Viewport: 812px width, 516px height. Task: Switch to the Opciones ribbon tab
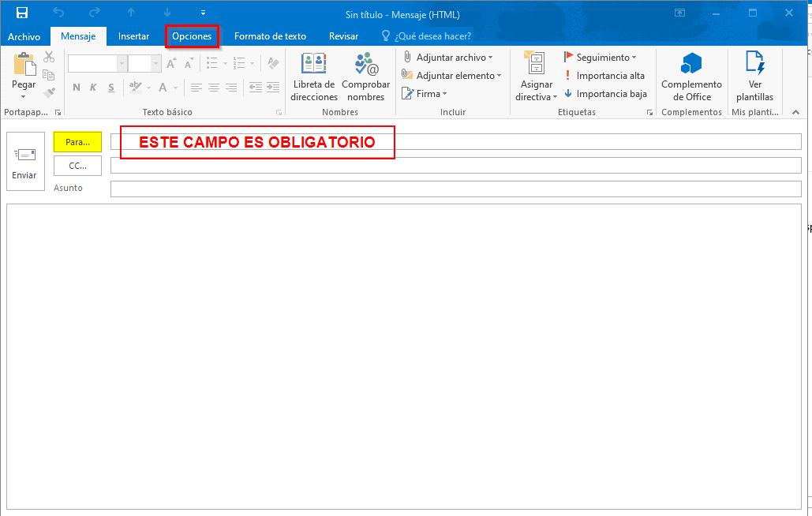(x=192, y=36)
